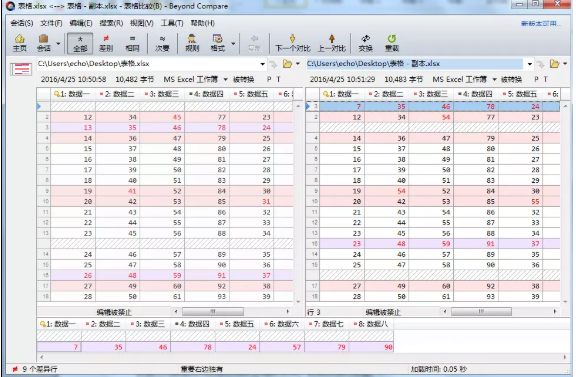This screenshot has height=377, width=576.
Task: Open the 工具(T) menu
Action: click(172, 23)
